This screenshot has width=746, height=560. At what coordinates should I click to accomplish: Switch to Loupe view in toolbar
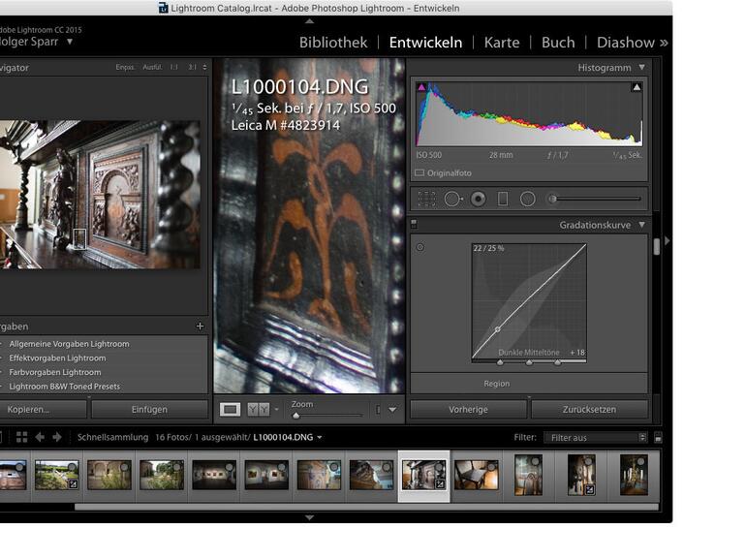click(x=230, y=409)
